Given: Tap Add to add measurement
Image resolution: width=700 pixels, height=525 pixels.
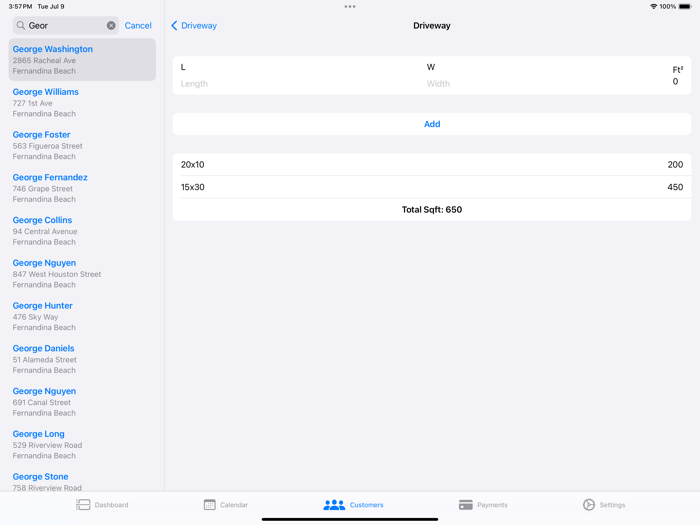Looking at the screenshot, I should pyautogui.click(x=432, y=124).
